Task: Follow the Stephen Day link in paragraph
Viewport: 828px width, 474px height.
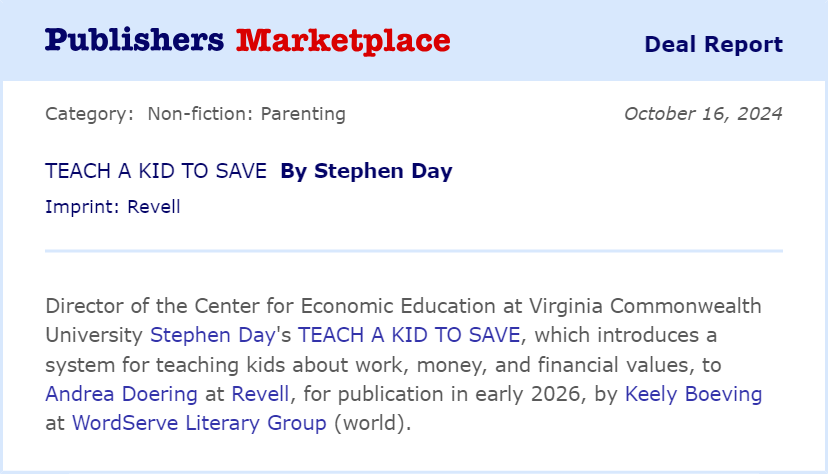Action: [213, 335]
